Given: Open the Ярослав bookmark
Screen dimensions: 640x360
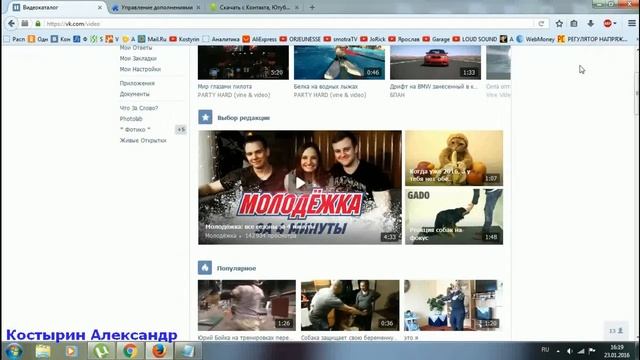Looking at the screenshot, I should 404,39.
